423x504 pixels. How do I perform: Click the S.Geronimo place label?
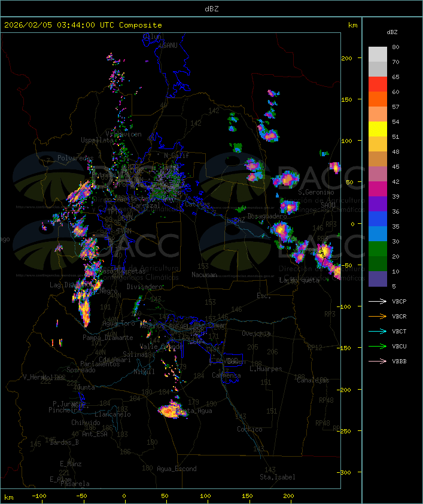pyautogui.click(x=316, y=192)
